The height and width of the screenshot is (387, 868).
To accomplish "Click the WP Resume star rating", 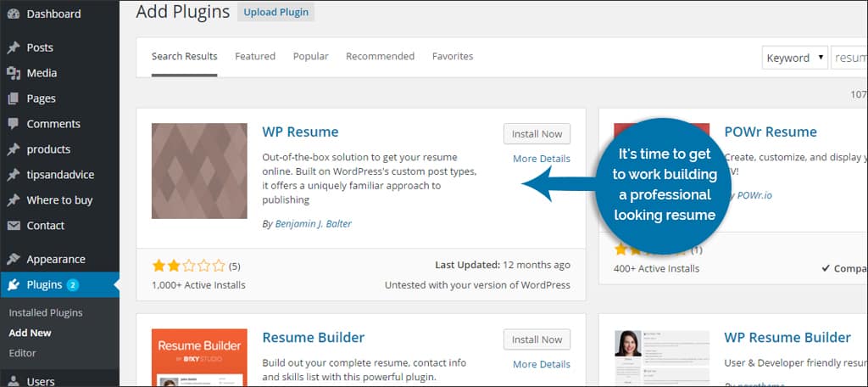I will [x=189, y=266].
